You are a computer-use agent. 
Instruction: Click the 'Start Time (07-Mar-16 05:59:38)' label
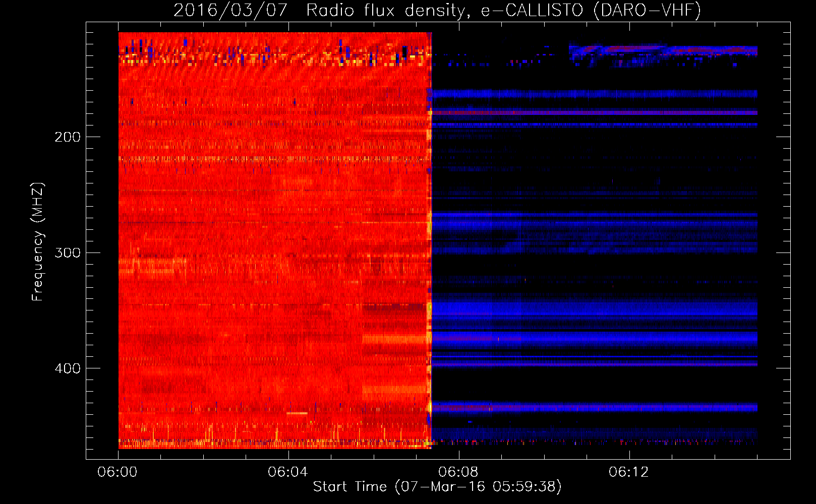[x=437, y=487]
